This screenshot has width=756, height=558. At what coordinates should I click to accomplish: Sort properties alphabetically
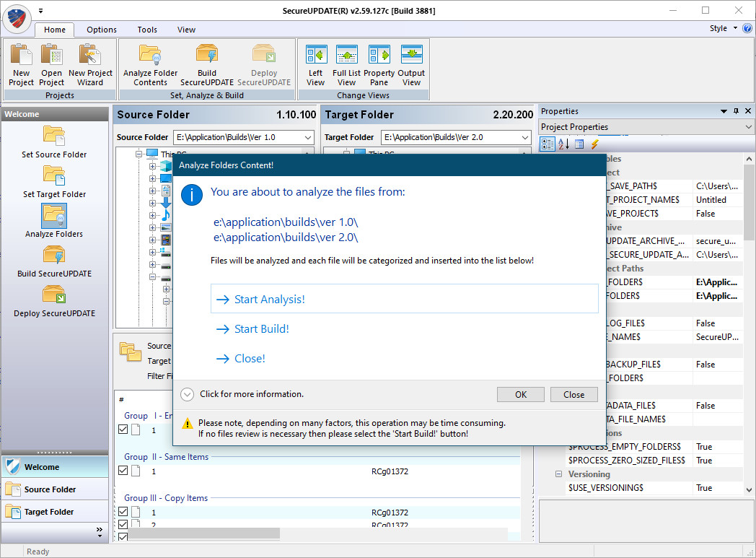(x=563, y=144)
